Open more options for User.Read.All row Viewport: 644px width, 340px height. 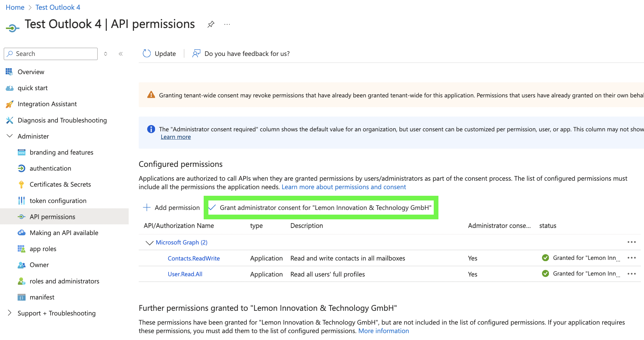pyautogui.click(x=631, y=274)
